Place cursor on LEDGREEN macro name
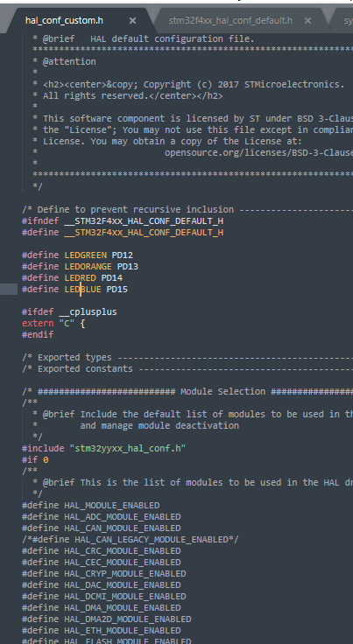This screenshot has width=353, height=644. coord(86,255)
